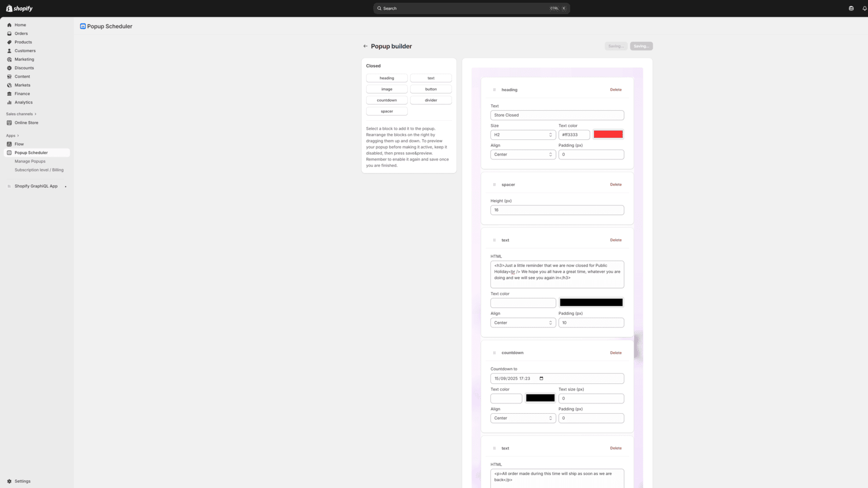
Task: Open the Customers section
Action: click(x=24, y=50)
